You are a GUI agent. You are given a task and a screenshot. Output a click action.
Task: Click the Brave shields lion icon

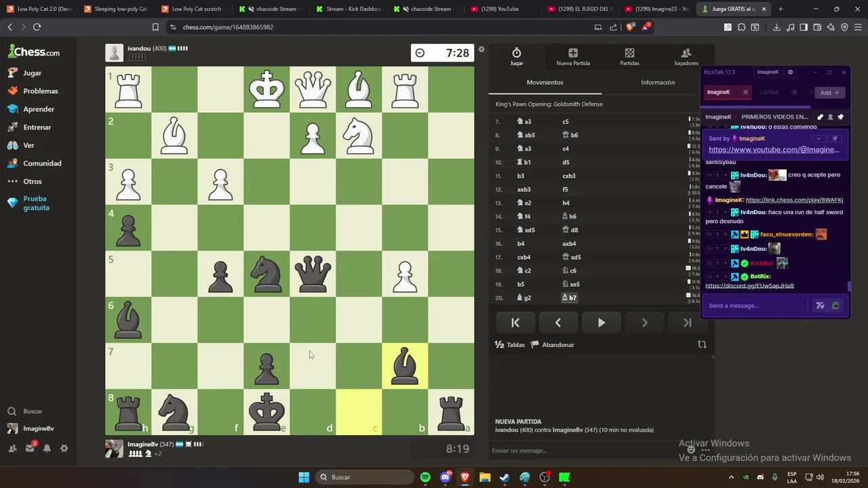[x=630, y=27]
